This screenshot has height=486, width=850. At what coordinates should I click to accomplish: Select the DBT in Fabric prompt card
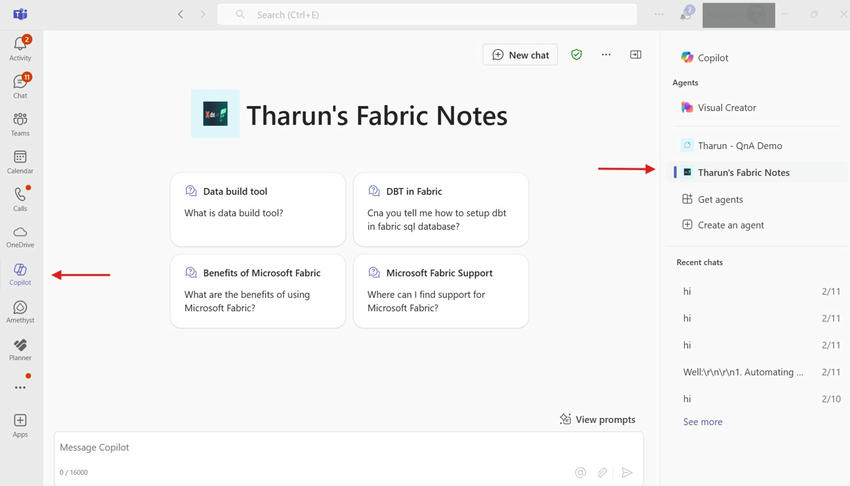point(441,210)
